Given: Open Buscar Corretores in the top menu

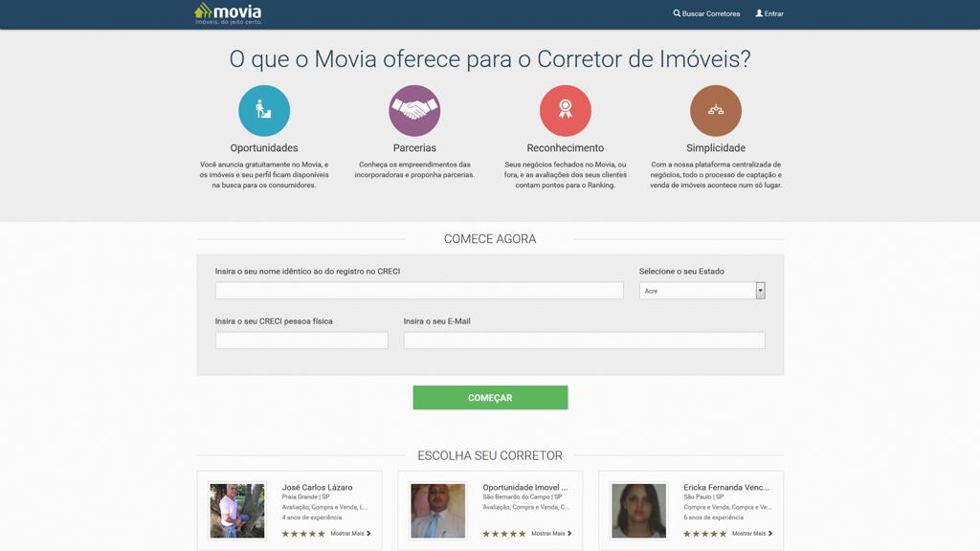Looking at the screenshot, I should 711,14.
